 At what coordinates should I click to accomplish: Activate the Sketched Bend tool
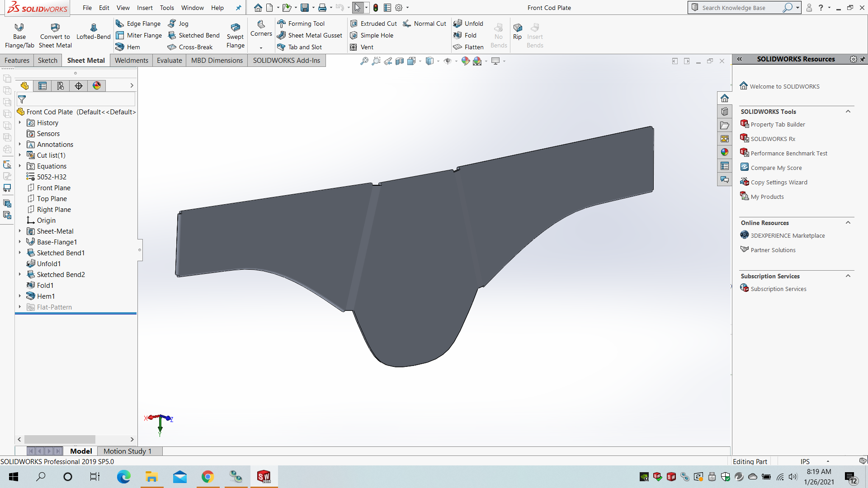(x=193, y=35)
